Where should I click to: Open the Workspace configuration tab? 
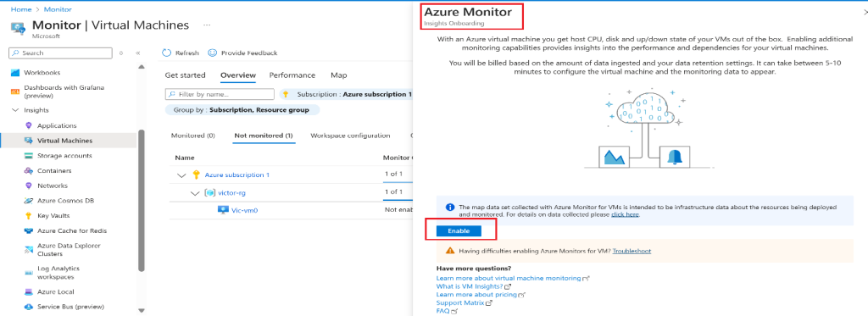(350, 136)
